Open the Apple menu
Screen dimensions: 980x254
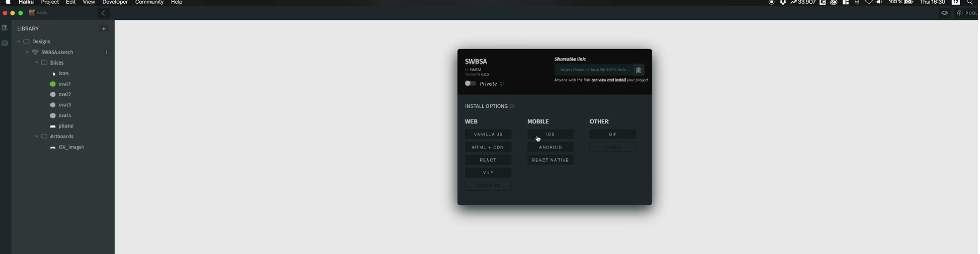(x=8, y=2)
